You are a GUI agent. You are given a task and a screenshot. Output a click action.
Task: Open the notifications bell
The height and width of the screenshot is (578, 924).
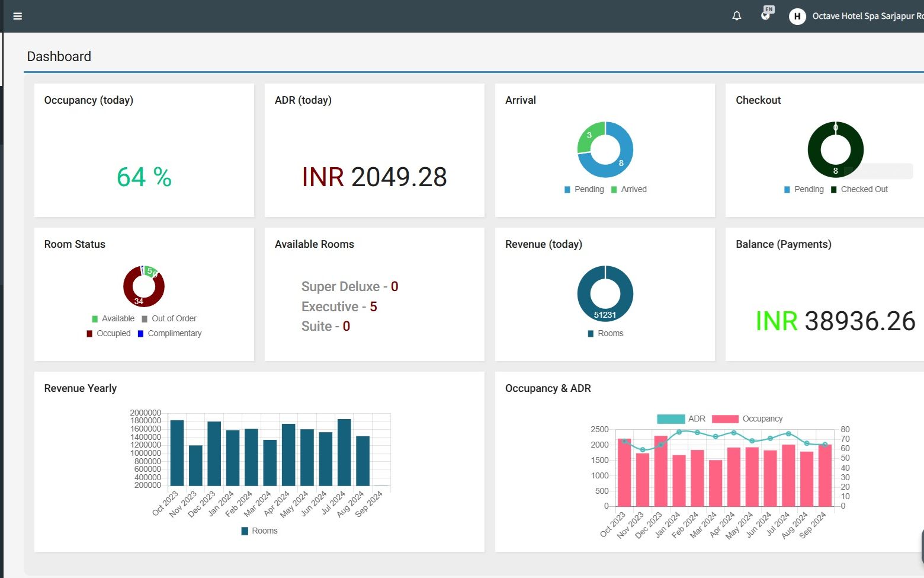point(737,16)
